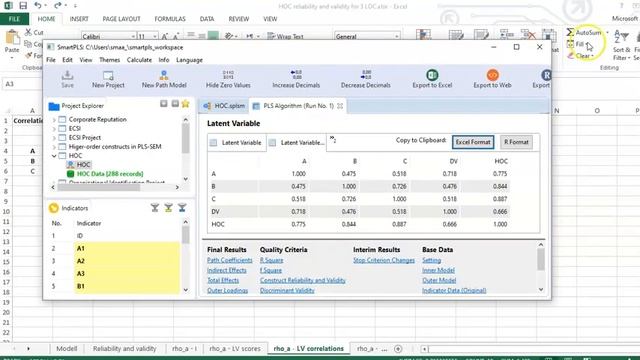
Task: Click Hide Zero Values toolbar icon
Action: [x=228, y=75]
